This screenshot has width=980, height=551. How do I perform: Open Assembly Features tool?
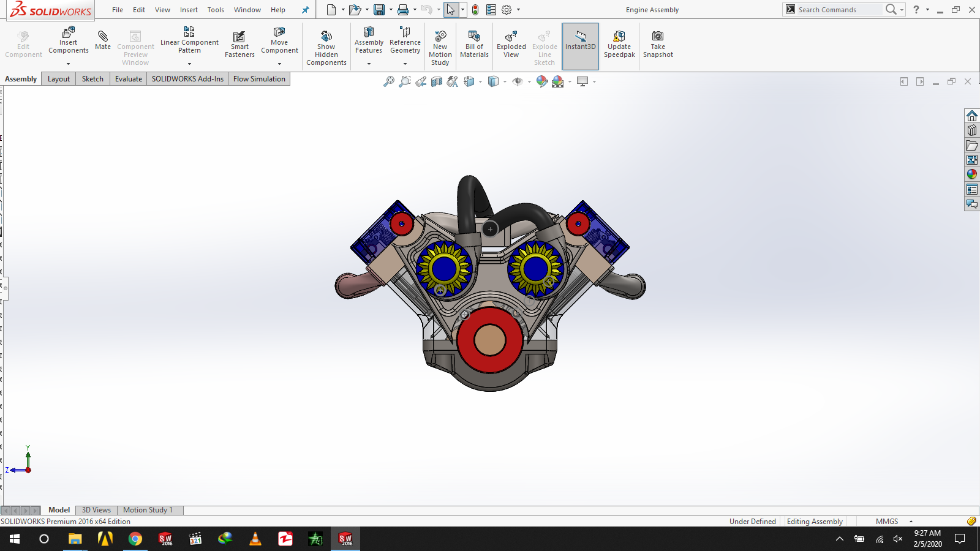(x=369, y=40)
